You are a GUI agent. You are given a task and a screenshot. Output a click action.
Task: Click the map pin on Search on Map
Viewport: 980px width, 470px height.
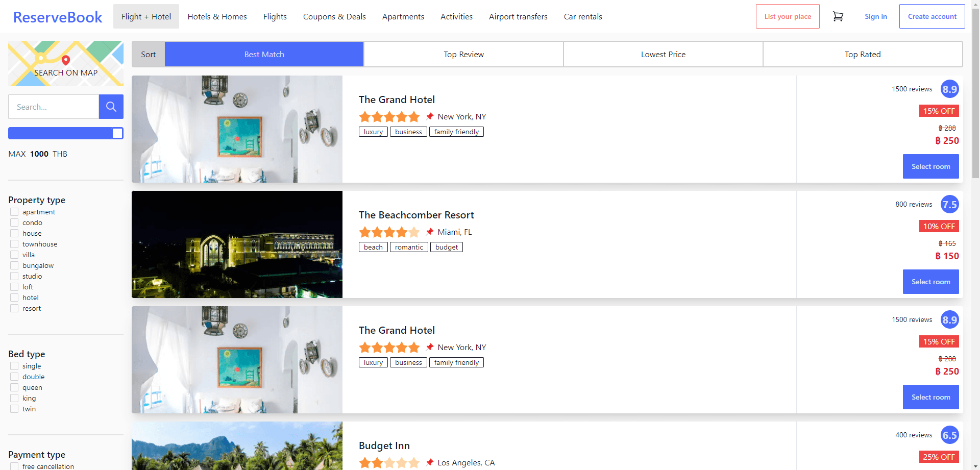(66, 60)
